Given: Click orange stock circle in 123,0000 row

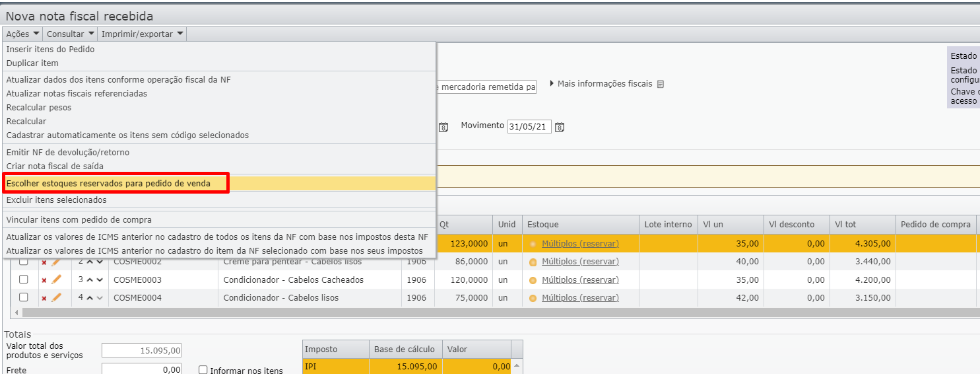Looking at the screenshot, I should [533, 244].
